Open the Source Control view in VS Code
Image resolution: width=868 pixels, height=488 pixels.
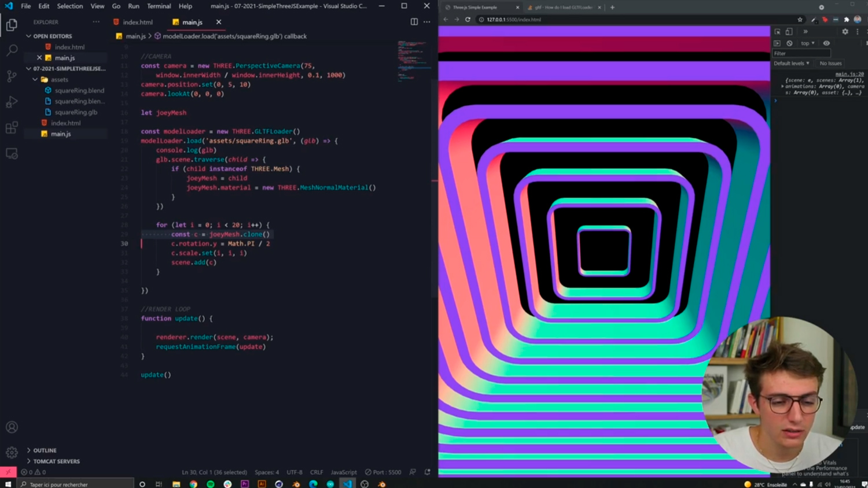tap(12, 76)
